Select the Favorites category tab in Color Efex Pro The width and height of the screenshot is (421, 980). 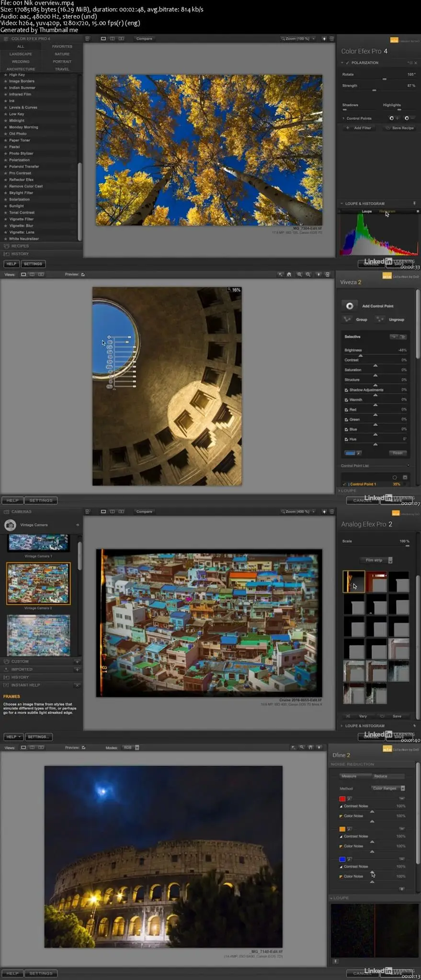(62, 46)
